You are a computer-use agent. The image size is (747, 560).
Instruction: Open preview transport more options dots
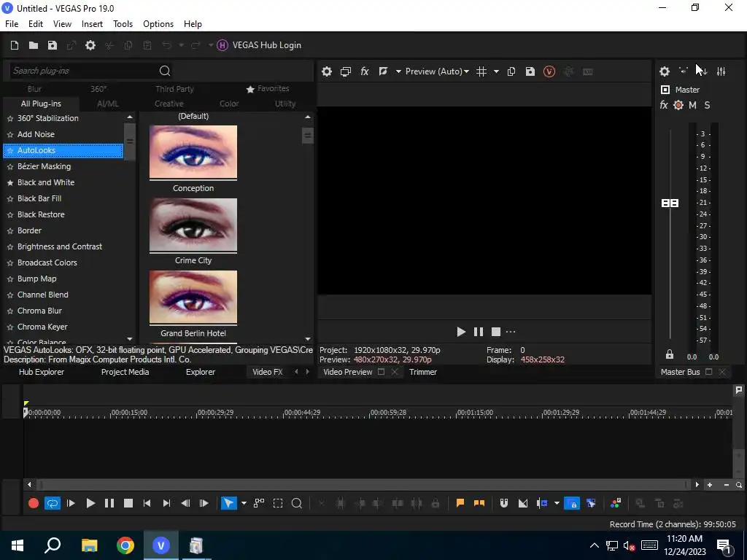[x=511, y=332]
